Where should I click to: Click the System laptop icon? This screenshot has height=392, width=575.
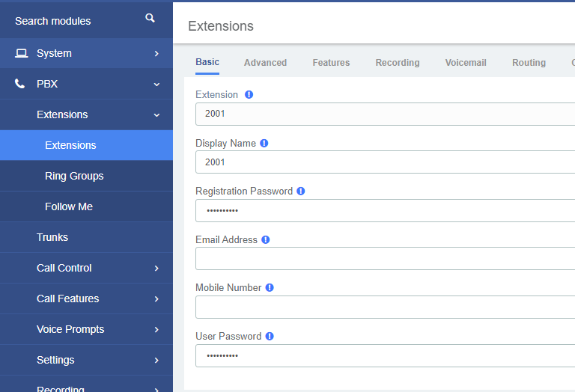[21, 53]
